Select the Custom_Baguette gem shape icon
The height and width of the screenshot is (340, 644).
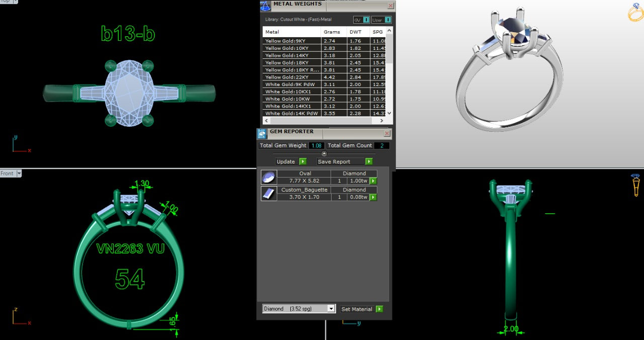pos(269,194)
